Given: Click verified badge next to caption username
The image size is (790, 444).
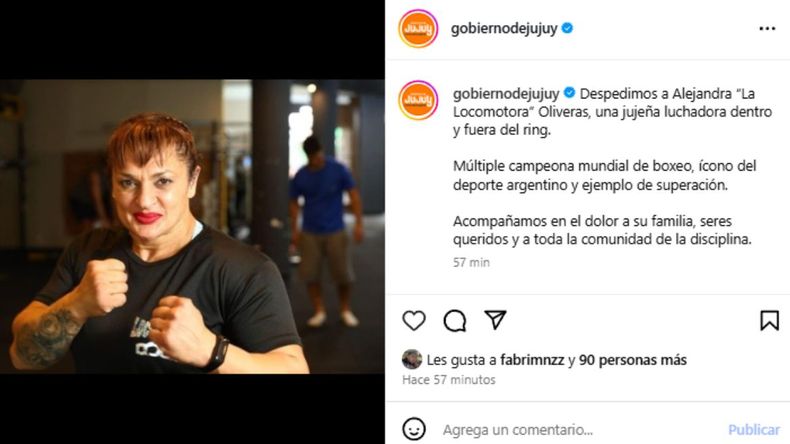Looking at the screenshot, I should 569,93.
